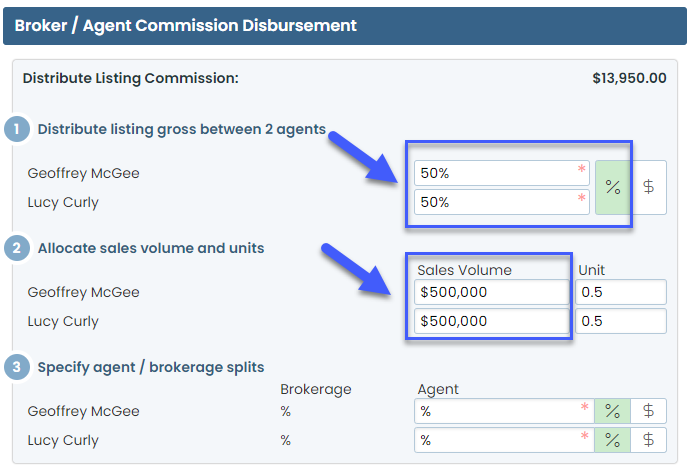The height and width of the screenshot is (470, 689).
Task: Switch listing gross distribution to percent mode
Action: tap(613, 188)
